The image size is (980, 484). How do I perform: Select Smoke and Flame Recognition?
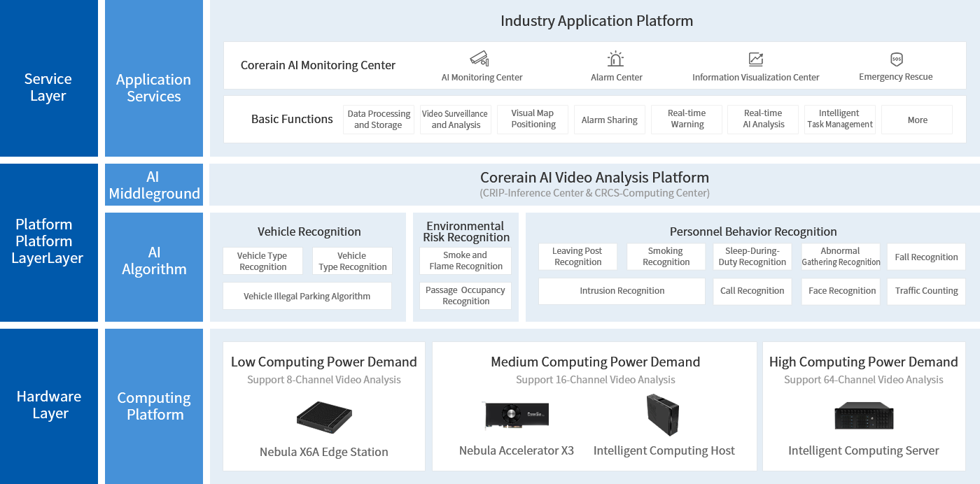click(465, 261)
